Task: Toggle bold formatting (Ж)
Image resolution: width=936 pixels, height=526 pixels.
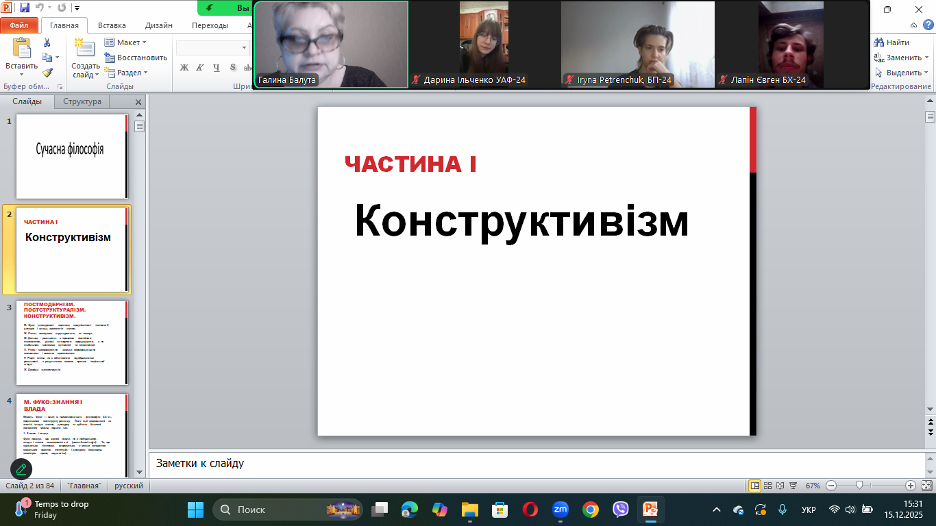Action: pyautogui.click(x=184, y=68)
